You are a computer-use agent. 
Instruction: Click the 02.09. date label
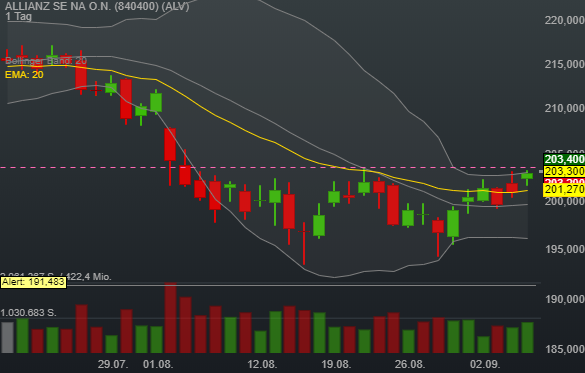(x=485, y=364)
